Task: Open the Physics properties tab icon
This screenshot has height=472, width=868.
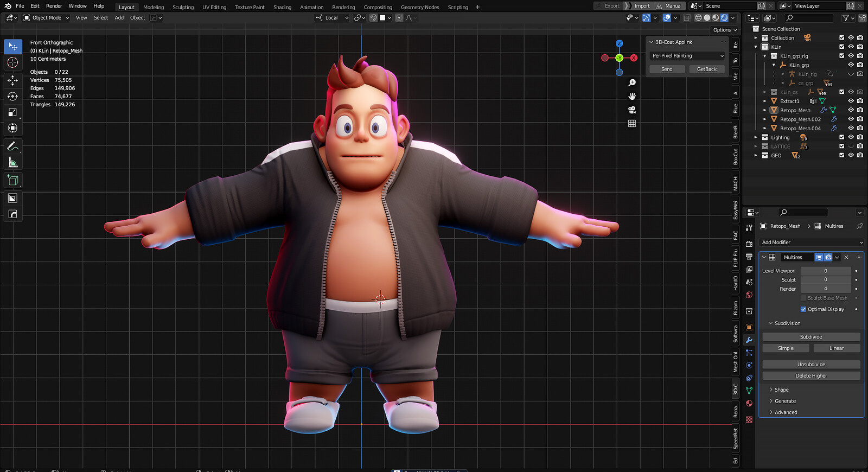Action: [x=749, y=366]
